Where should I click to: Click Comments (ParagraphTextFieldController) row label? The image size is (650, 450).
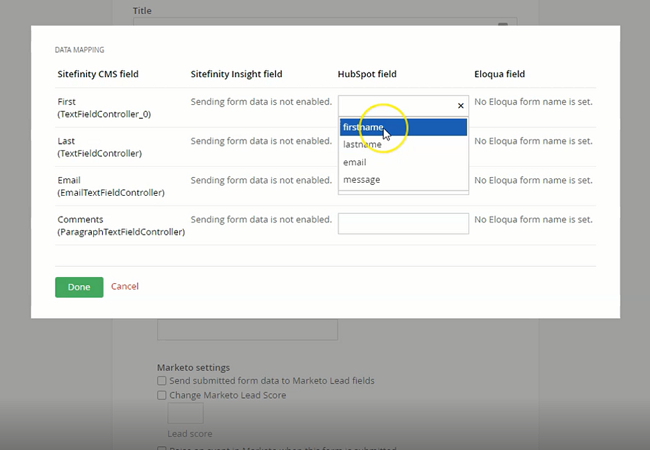pyautogui.click(x=121, y=226)
